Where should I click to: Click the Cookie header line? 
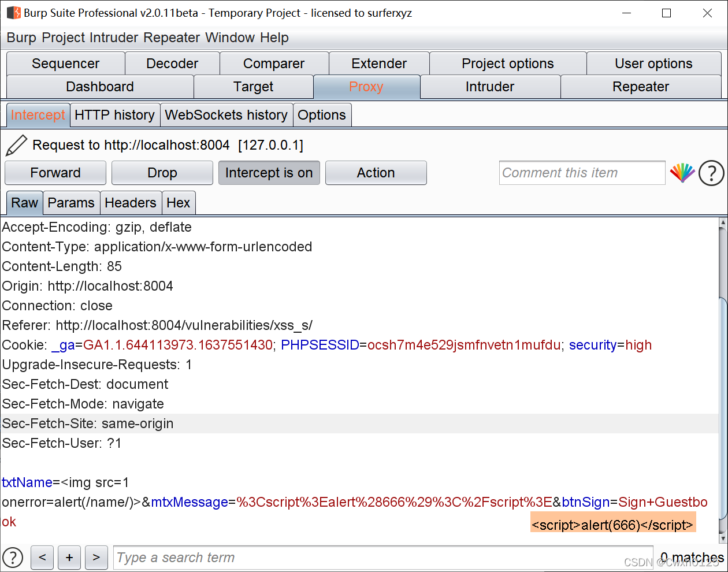327,345
